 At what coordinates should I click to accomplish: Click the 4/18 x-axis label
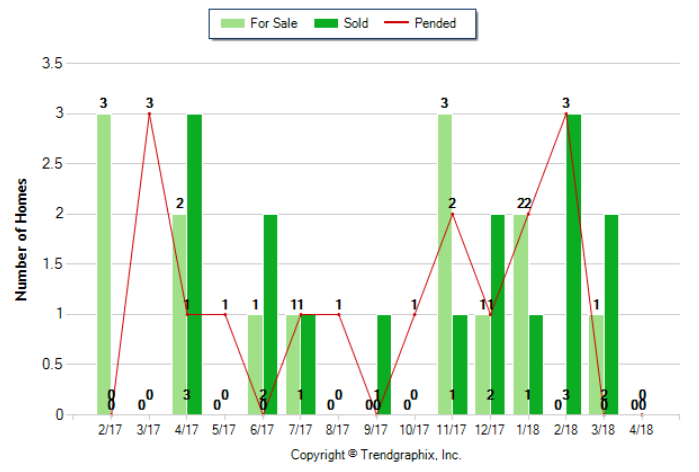641,430
